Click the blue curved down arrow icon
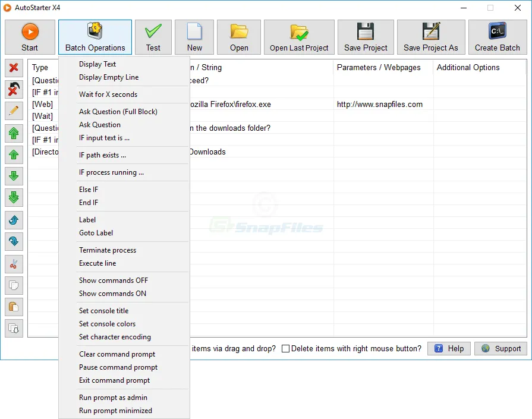 14,241
